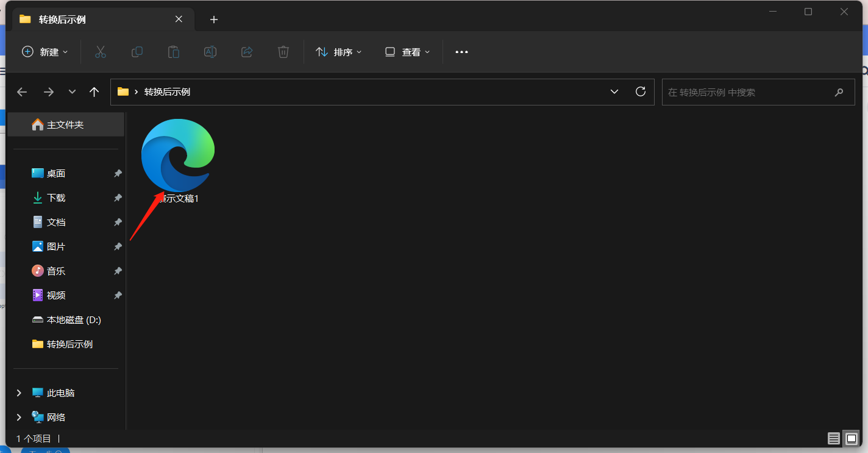This screenshot has height=453, width=868.
Task: Switch to details view via bottom-right icon
Action: [x=833, y=438]
